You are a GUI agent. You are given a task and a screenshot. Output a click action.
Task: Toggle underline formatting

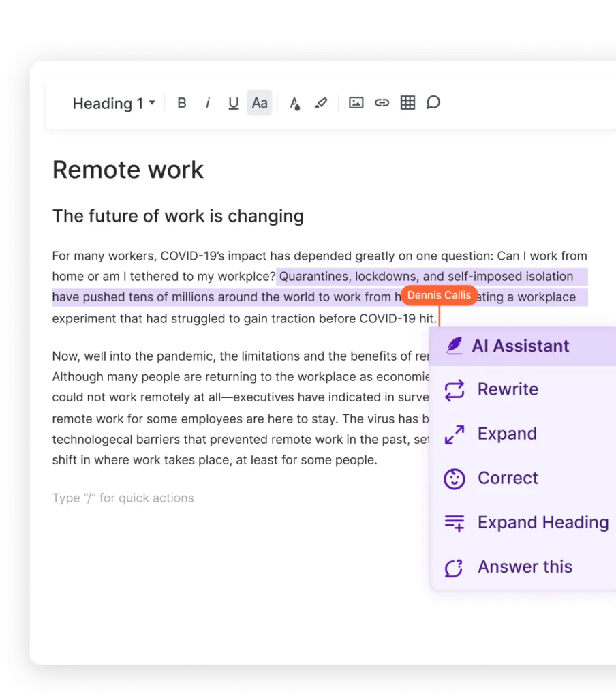click(234, 103)
